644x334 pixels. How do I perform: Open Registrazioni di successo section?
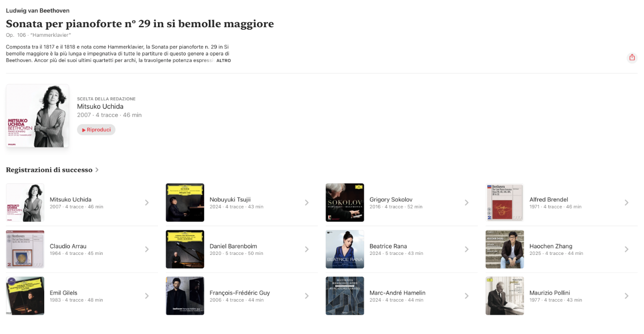pyautogui.click(x=52, y=170)
